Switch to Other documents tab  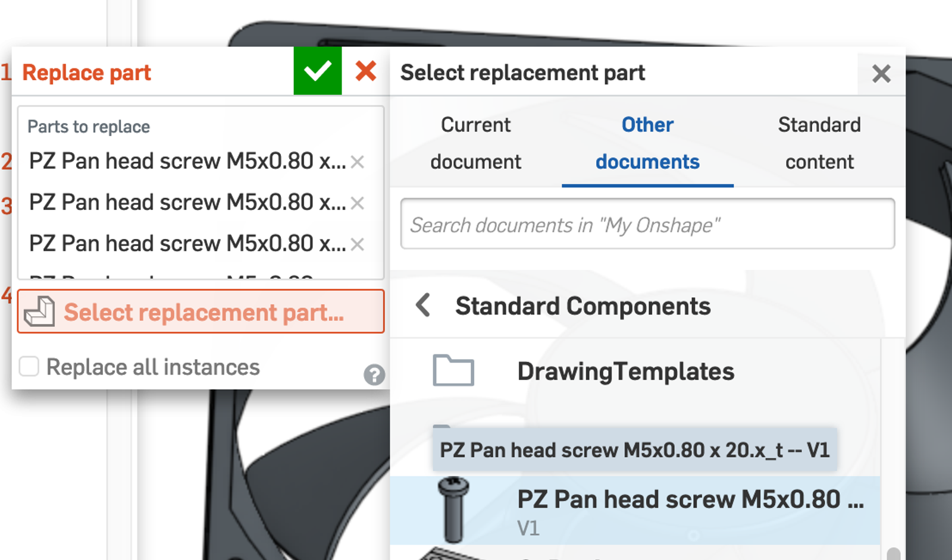coord(647,143)
